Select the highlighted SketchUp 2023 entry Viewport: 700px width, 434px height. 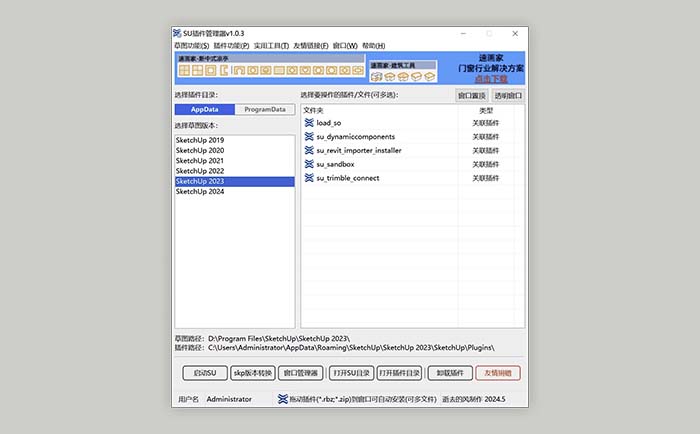click(x=234, y=181)
